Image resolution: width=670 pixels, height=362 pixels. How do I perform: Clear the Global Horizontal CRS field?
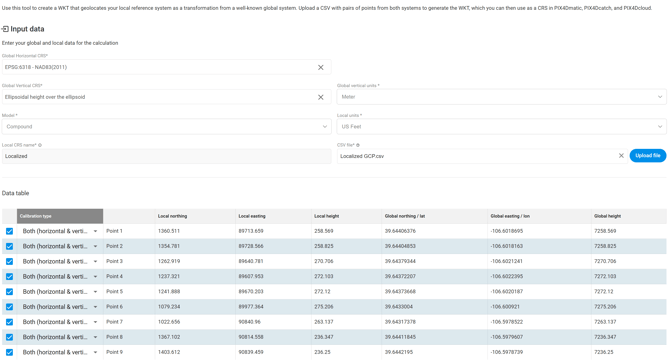pos(320,68)
